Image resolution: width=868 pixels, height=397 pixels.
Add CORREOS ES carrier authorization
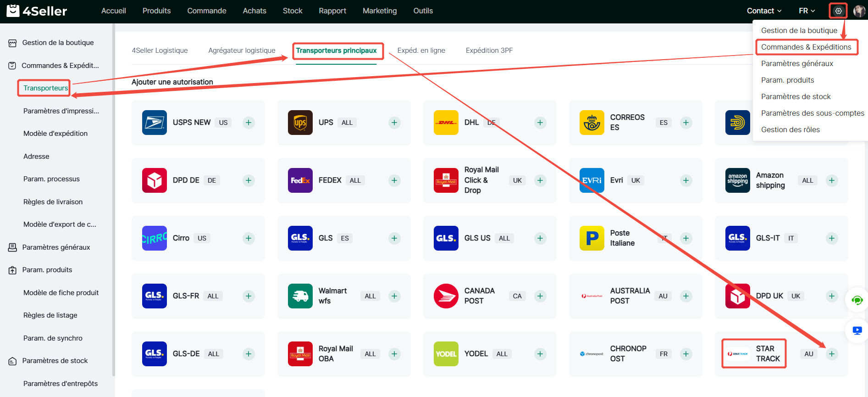coord(686,123)
